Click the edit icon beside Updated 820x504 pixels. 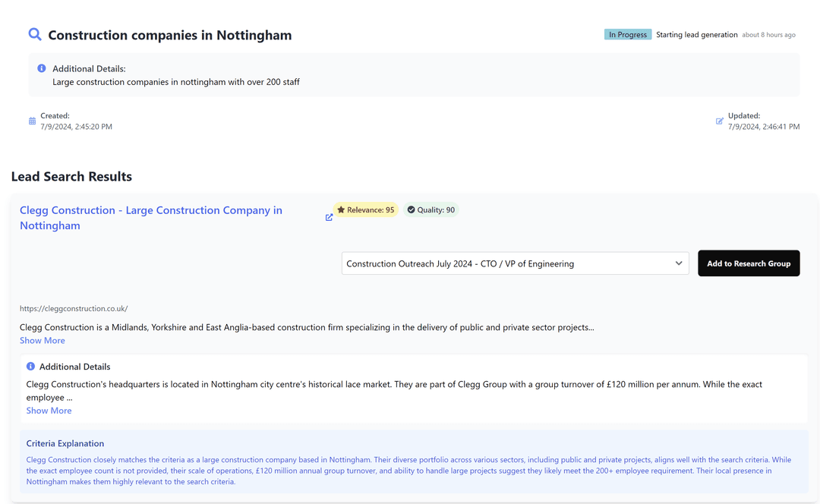tap(719, 121)
